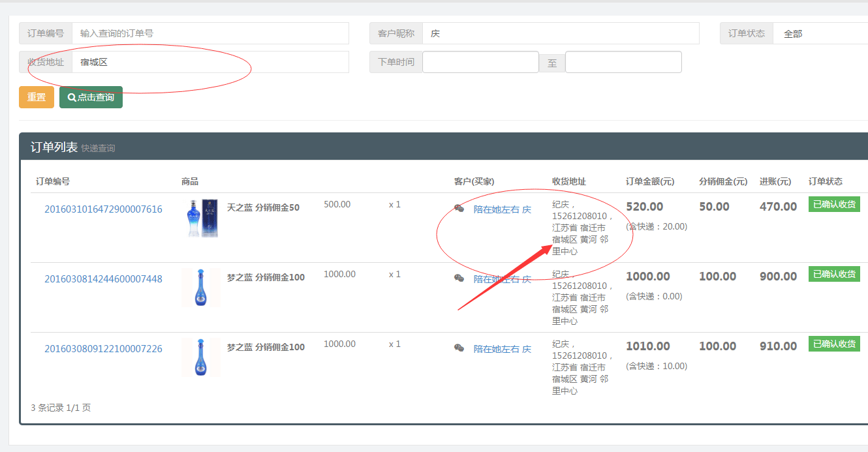Click 梦之蓝 thumbnail in second row
The width and height of the screenshot is (868, 452).
coord(201,288)
